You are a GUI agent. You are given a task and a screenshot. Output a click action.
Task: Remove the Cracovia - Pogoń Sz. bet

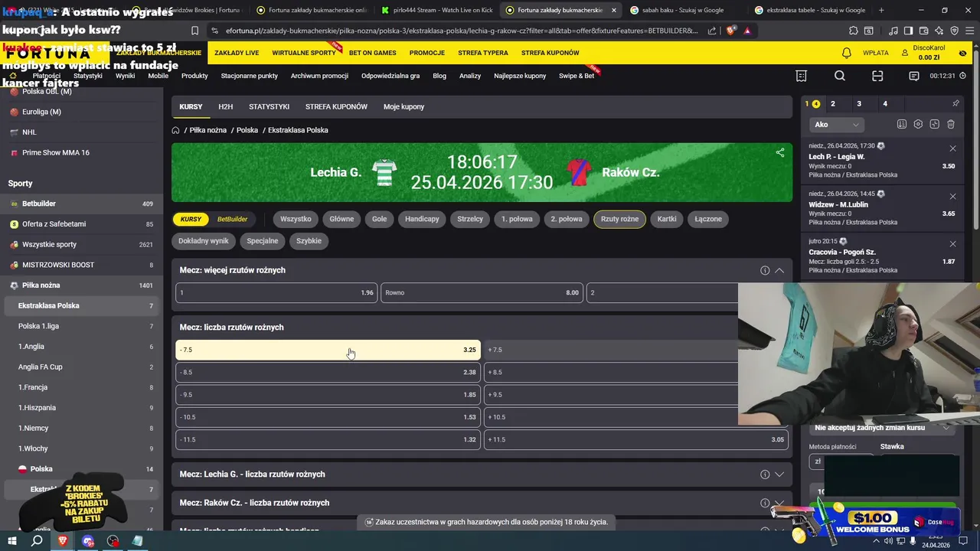point(952,244)
